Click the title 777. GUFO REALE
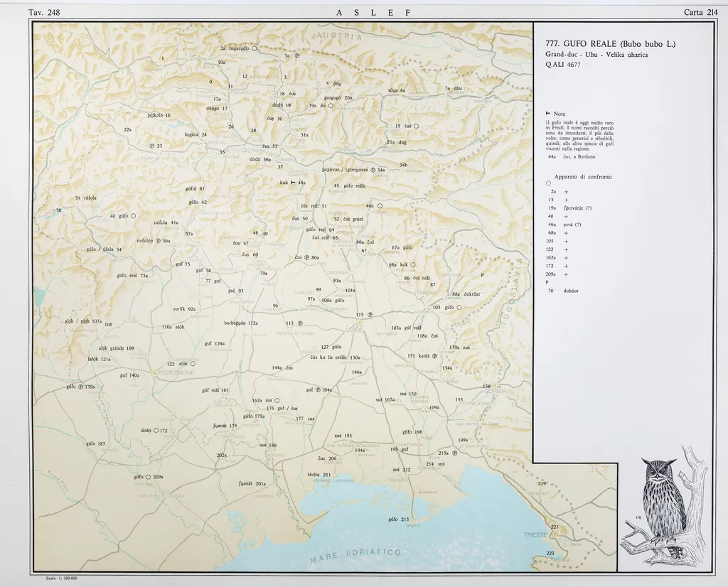The width and height of the screenshot is (728, 587). (610, 44)
